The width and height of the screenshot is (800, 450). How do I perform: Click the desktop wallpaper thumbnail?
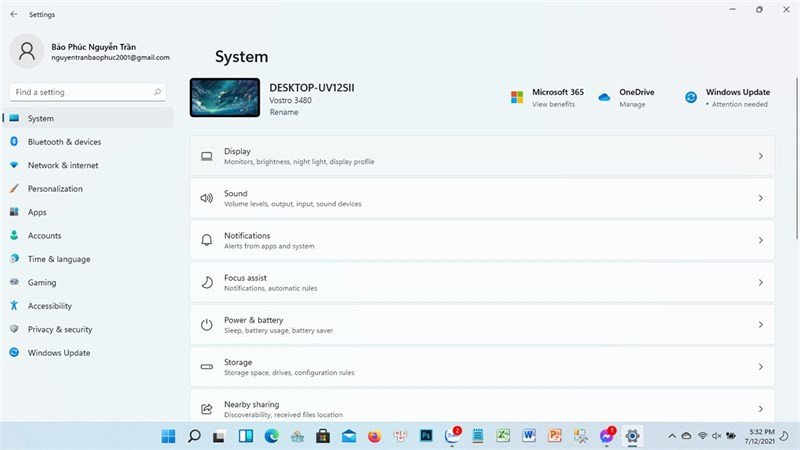225,98
